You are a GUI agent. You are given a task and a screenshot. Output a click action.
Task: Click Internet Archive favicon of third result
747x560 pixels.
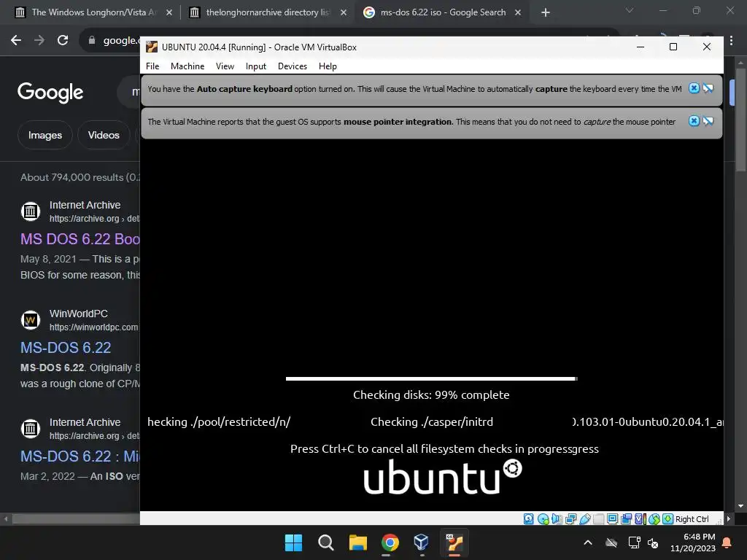[31, 428]
